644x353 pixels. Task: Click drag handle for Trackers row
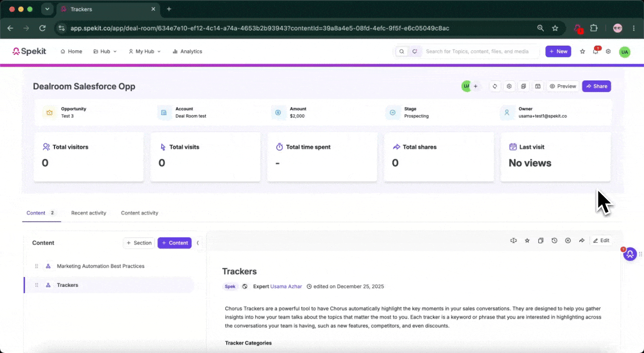[36, 285]
